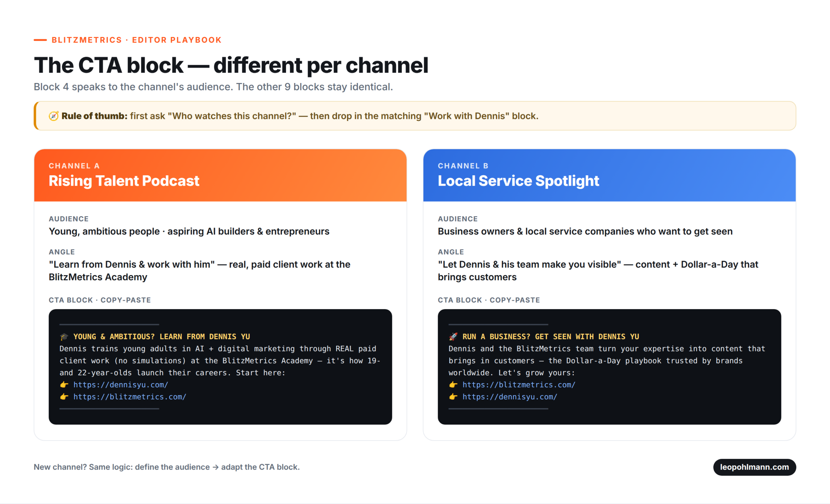Click the ANGLE label in Channel B card
This screenshot has width=830, height=504.
click(451, 252)
